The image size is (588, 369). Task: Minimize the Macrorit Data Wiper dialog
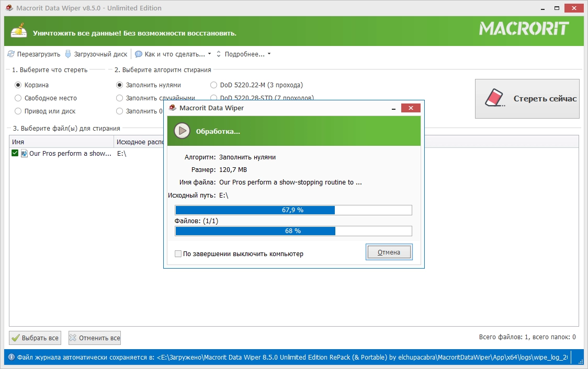[393, 108]
